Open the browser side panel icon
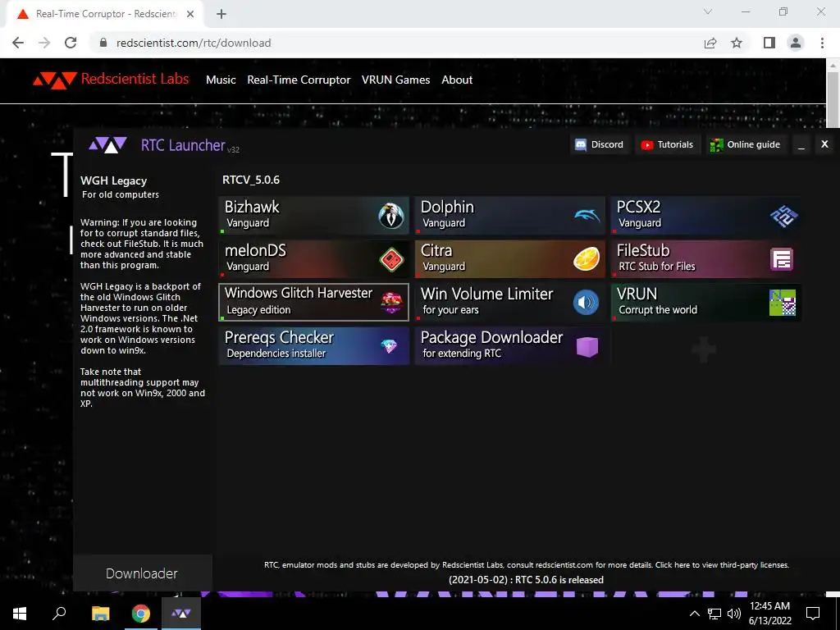Viewport: 840px width, 630px height. tap(769, 43)
